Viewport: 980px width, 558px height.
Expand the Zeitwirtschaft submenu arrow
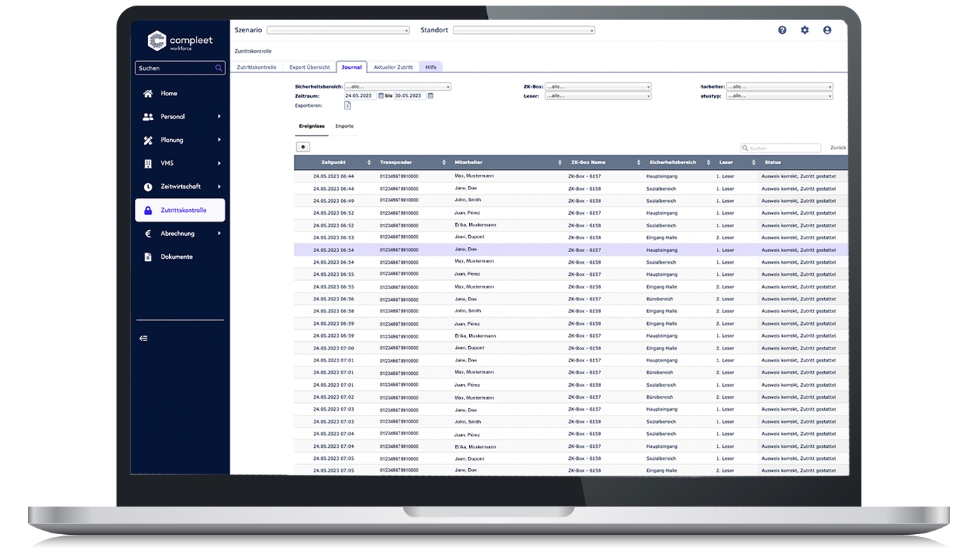tap(219, 187)
